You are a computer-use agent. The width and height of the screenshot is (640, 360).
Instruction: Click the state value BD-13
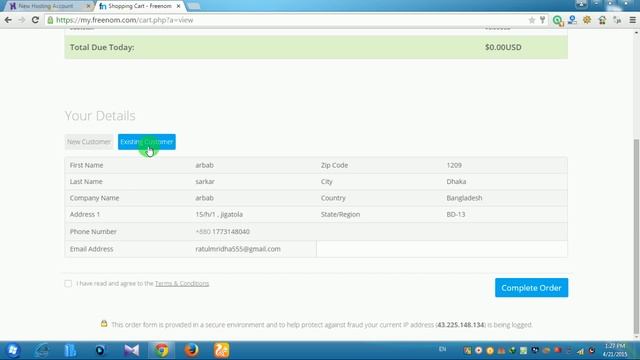(x=456, y=214)
